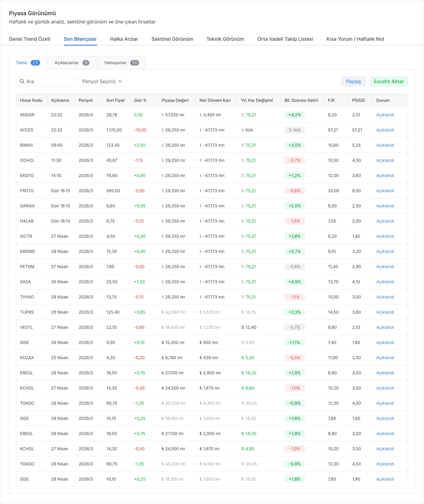Click Açıklandı link in THYAO row

[x=385, y=297]
